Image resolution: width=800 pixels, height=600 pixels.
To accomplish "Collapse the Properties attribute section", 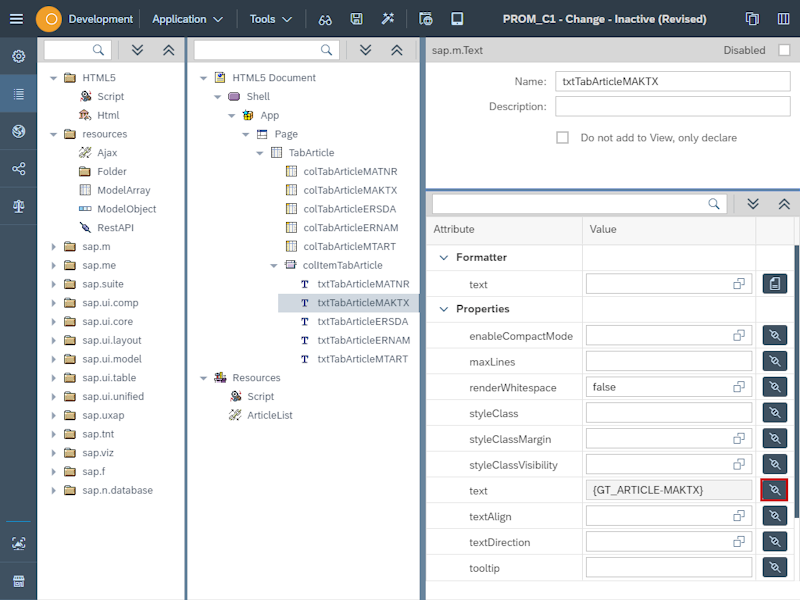I will click(442, 309).
